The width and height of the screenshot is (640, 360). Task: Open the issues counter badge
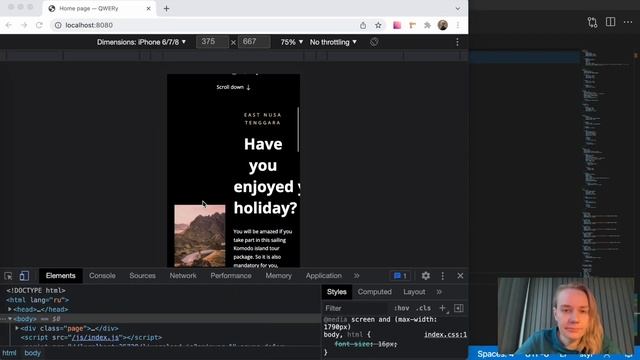coord(400,276)
